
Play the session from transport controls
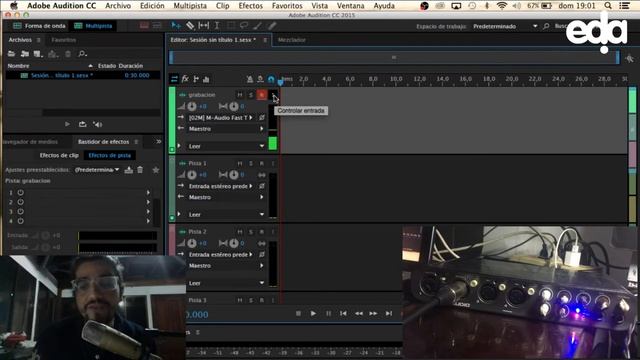point(313,313)
